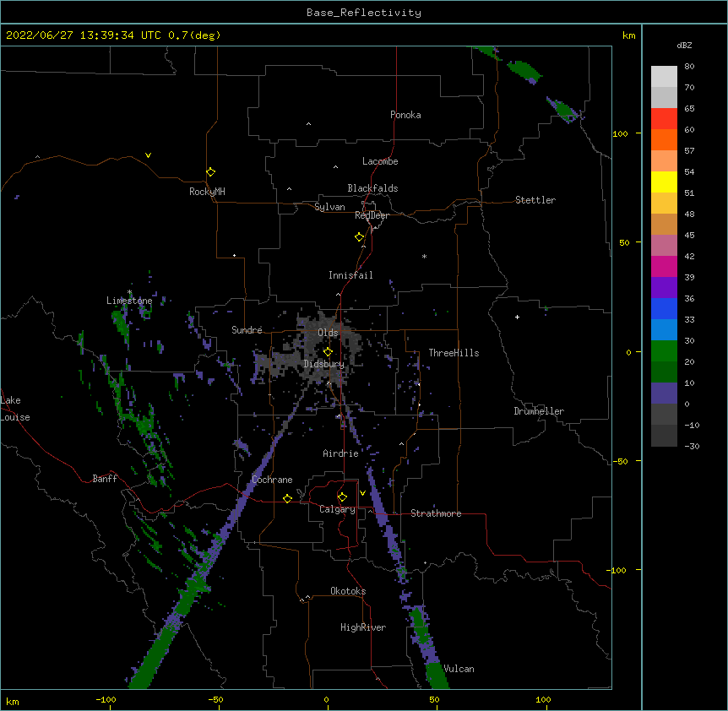Click the Lake Louise label
The image size is (728, 711).
(15, 409)
